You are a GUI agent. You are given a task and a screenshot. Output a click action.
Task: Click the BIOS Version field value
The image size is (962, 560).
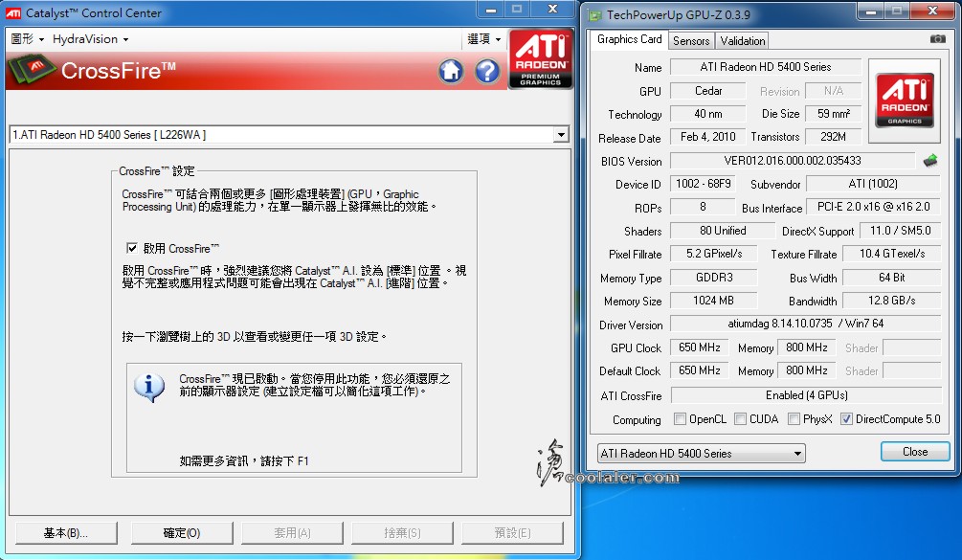pyautogui.click(x=793, y=161)
